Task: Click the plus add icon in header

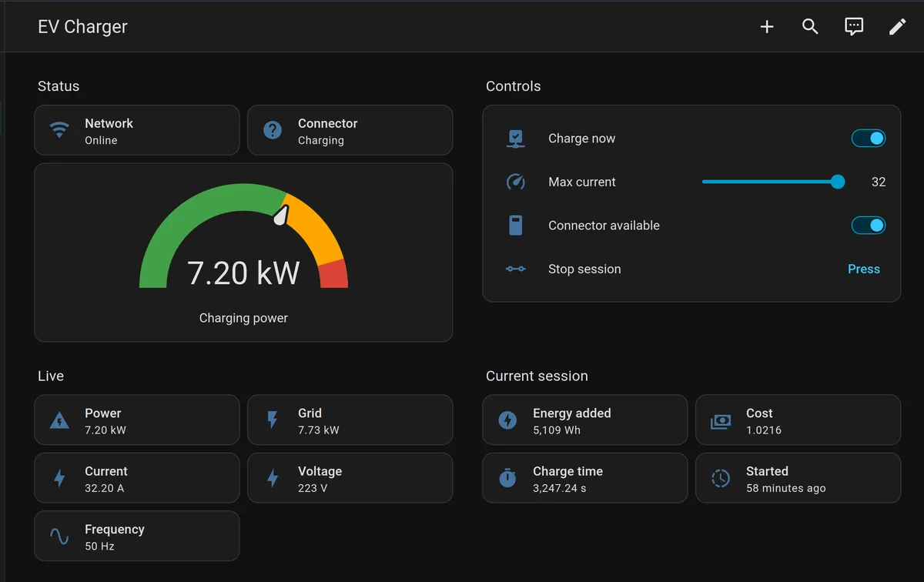Action: tap(767, 27)
